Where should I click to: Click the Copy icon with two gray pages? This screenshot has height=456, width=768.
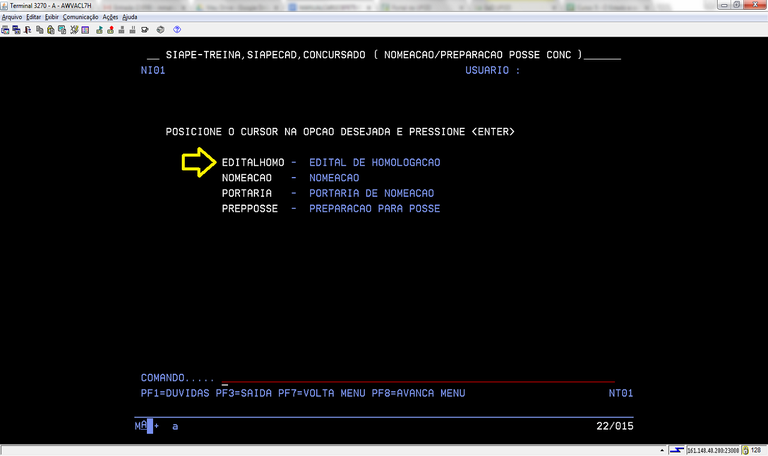point(40,30)
